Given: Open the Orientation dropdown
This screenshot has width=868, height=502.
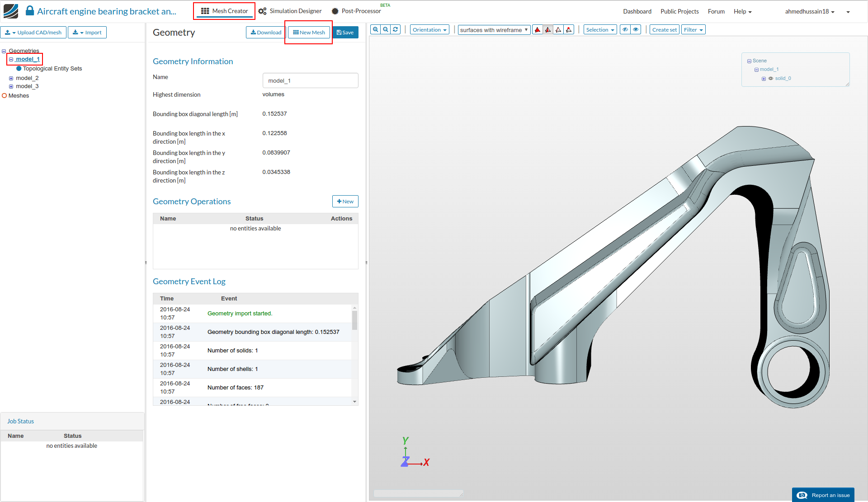Looking at the screenshot, I should (x=429, y=30).
